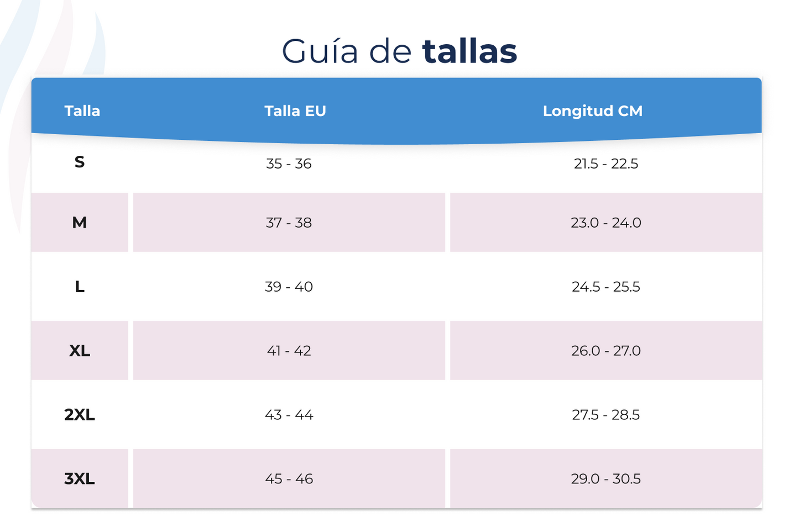The image size is (799, 532).
Task: Select the 'Talla EU' column header
Action: 295,111
